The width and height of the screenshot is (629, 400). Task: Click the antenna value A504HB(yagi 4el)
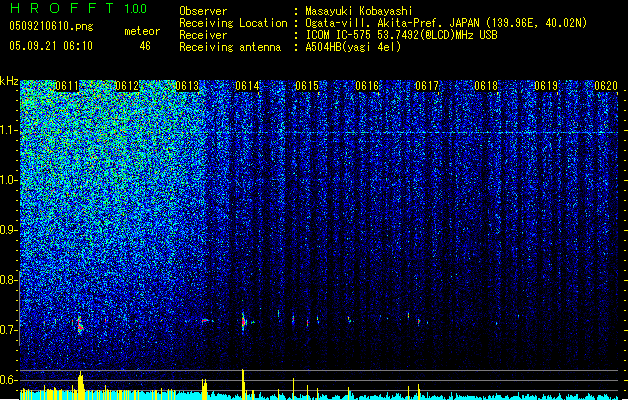click(353, 47)
